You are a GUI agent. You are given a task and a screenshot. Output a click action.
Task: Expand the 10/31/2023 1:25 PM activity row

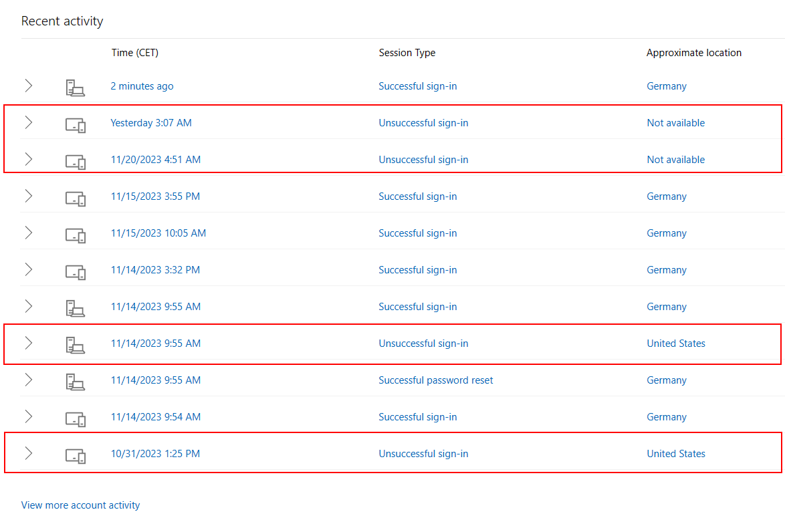[28, 453]
